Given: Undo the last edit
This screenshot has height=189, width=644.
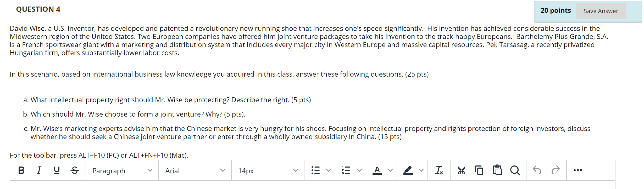Looking at the screenshot, I should click(537, 170).
